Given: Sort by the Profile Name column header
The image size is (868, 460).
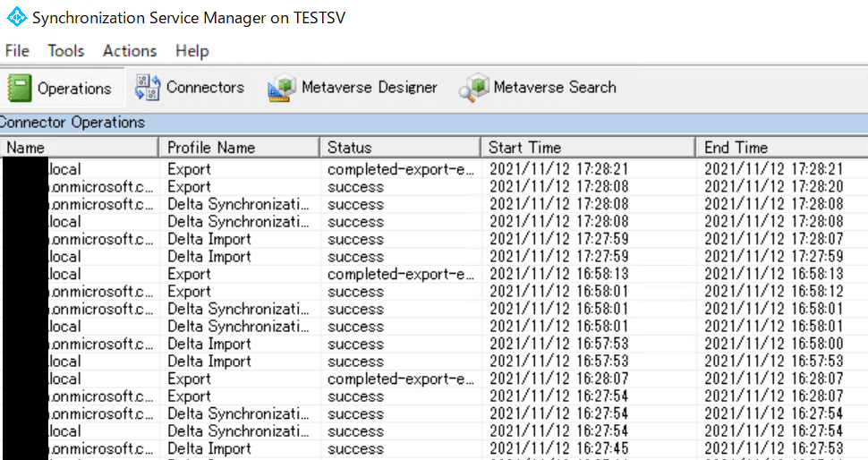Looking at the screenshot, I should coord(239,148).
